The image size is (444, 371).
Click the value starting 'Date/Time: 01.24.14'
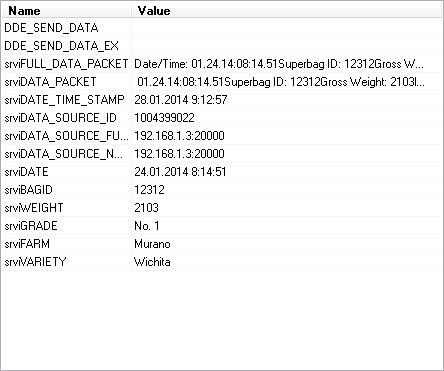(279, 64)
